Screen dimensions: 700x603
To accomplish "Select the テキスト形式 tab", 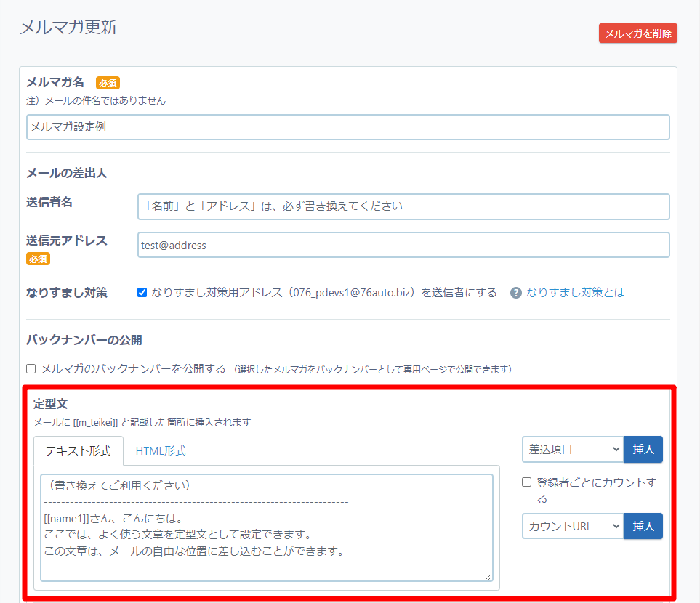I will tap(79, 450).
